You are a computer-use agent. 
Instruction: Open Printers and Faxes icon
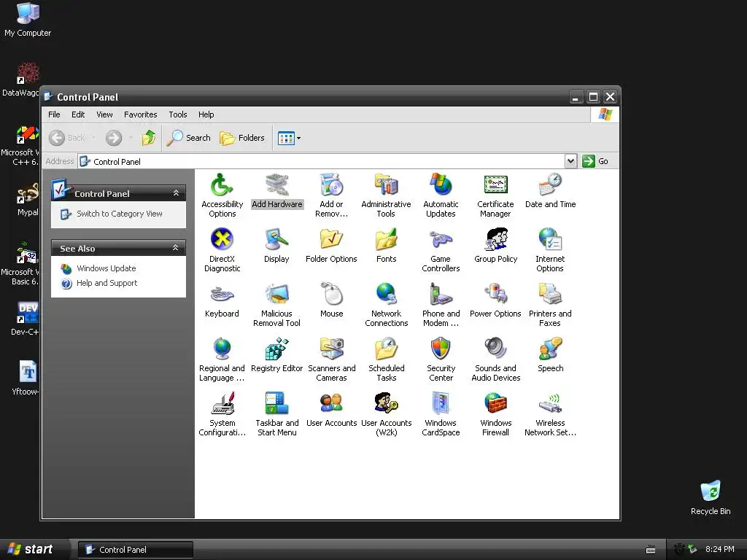[550, 305]
